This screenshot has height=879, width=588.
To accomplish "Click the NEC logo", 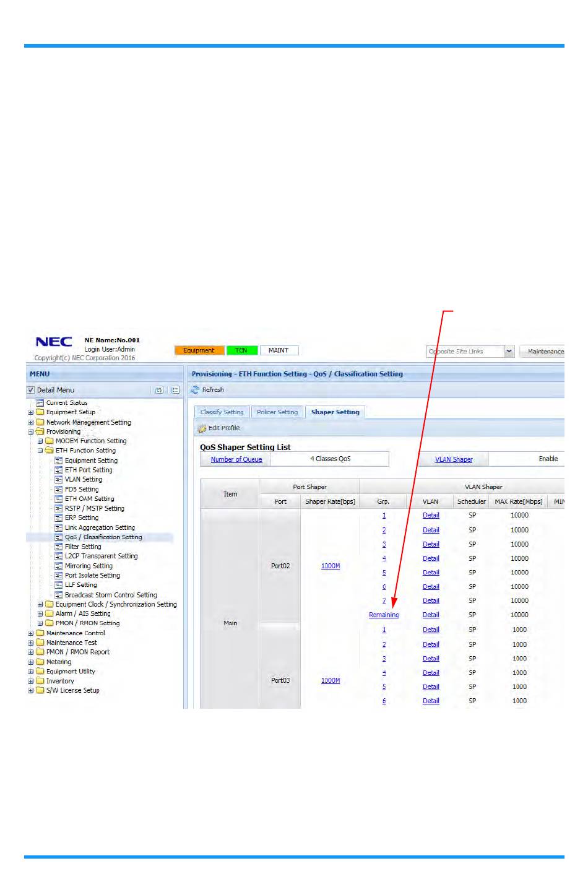I will [54, 342].
